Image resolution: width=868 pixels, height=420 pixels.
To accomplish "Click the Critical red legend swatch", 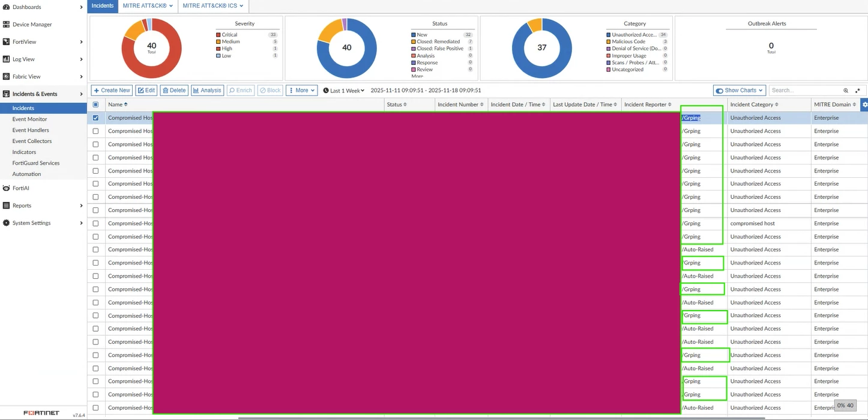I will tap(219, 35).
